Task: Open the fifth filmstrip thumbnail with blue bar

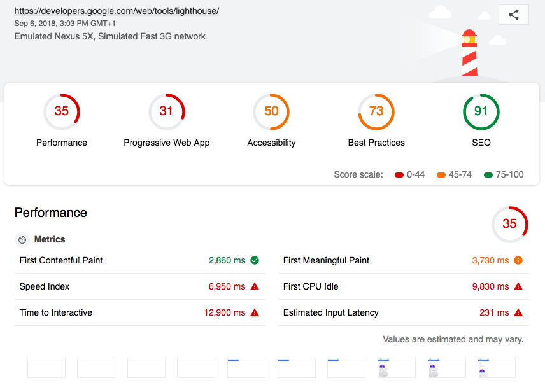Action: [246, 368]
